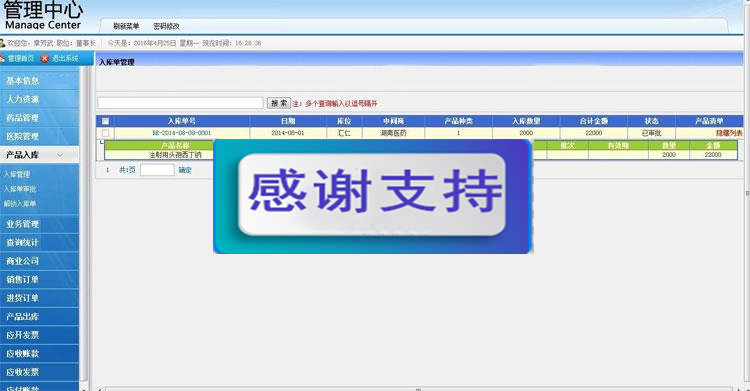Click inside the search query input field
Screen dimensions: 750x391
click(180, 103)
